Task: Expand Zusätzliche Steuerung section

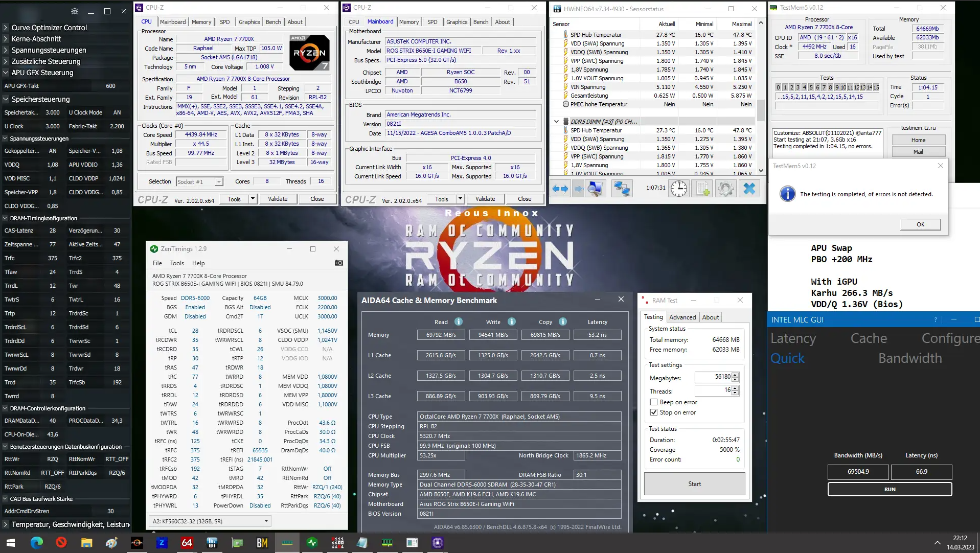Action: [5, 61]
